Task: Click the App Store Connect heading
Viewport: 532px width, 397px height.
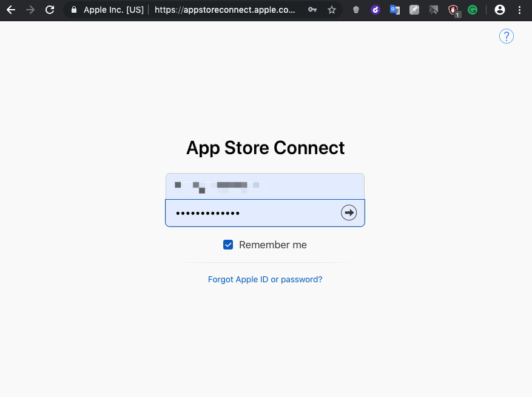Action: (x=265, y=148)
